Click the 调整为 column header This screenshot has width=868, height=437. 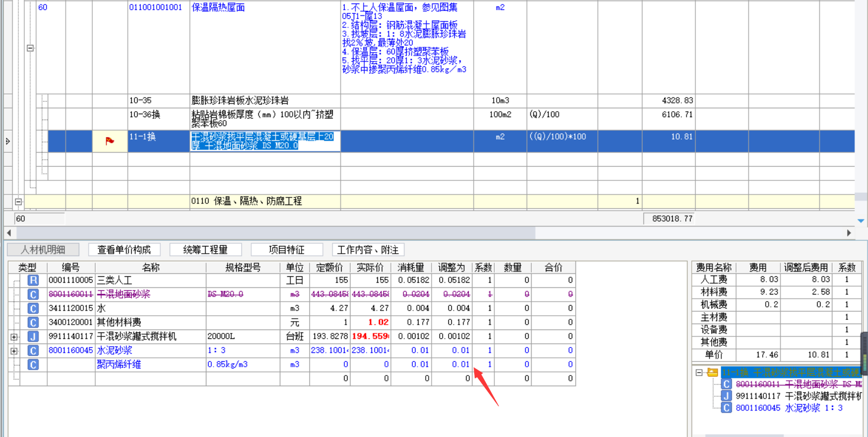(452, 267)
